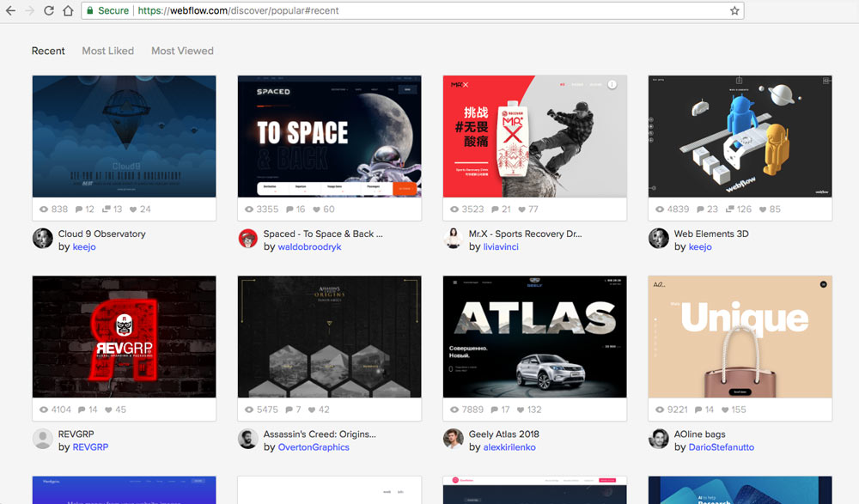Open liviavinci profile link

point(501,246)
